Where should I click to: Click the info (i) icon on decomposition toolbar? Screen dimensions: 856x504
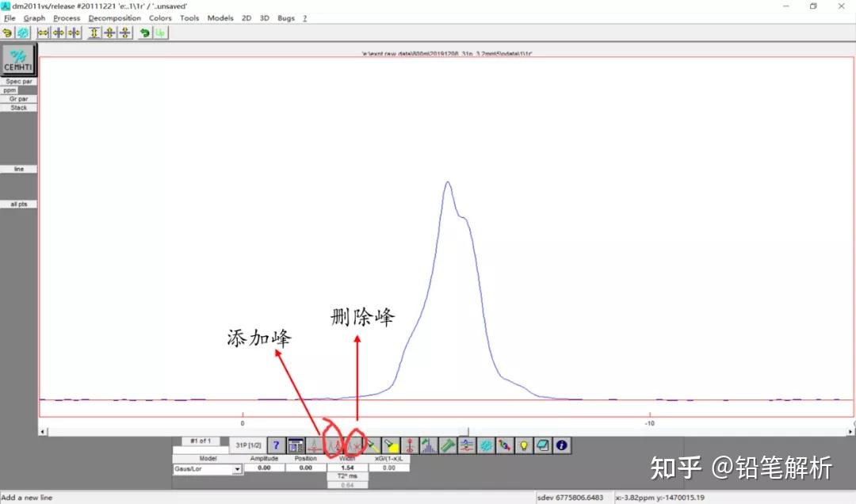560,445
